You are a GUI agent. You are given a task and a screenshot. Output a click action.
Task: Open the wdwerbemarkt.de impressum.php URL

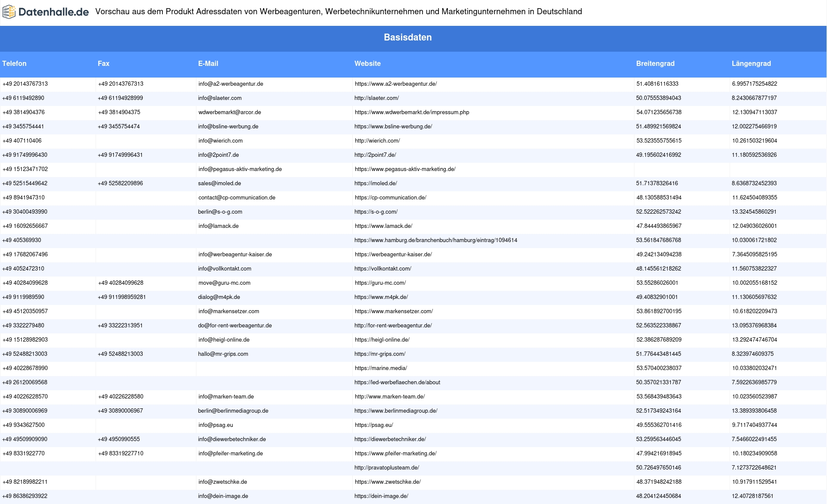click(x=412, y=112)
